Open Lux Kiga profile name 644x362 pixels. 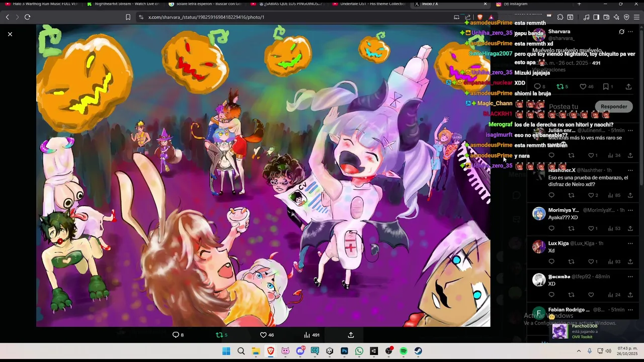tap(558, 243)
